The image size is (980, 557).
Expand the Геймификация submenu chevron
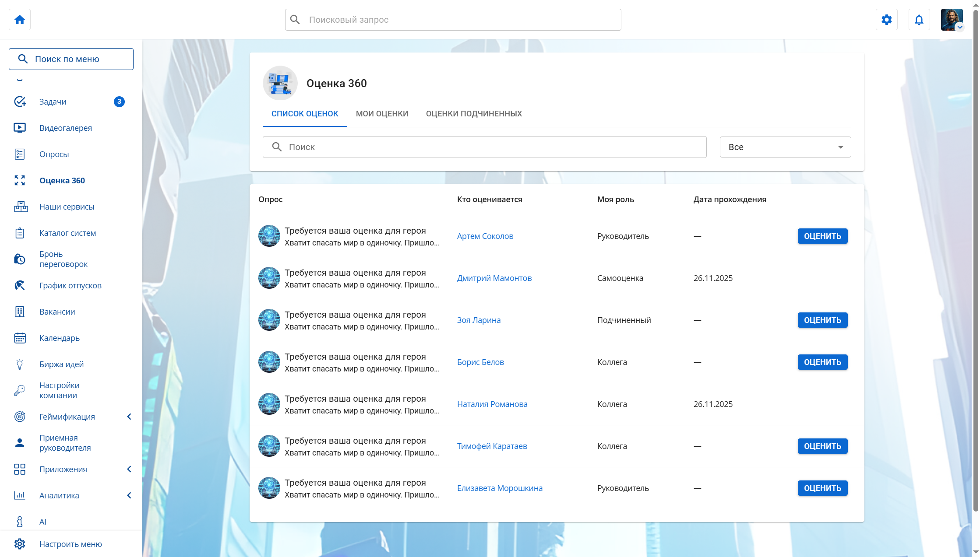pos(129,417)
